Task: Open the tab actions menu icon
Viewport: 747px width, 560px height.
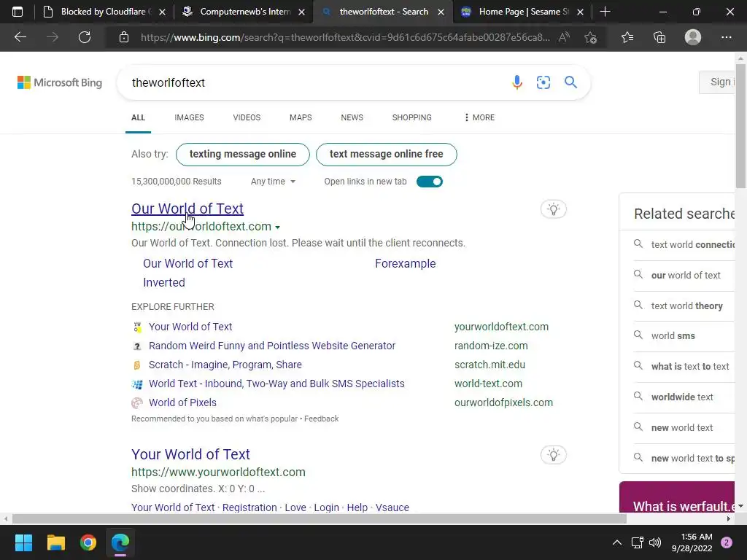Action: click(18, 12)
